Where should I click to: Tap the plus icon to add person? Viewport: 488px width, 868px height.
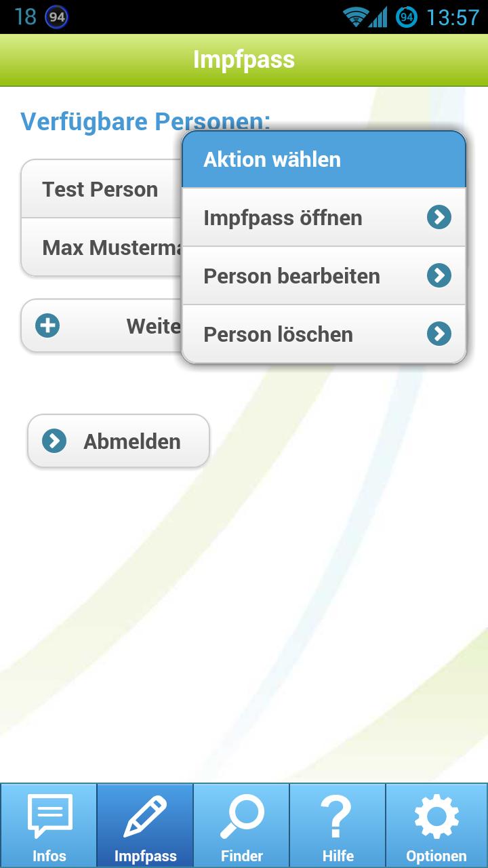(x=47, y=325)
